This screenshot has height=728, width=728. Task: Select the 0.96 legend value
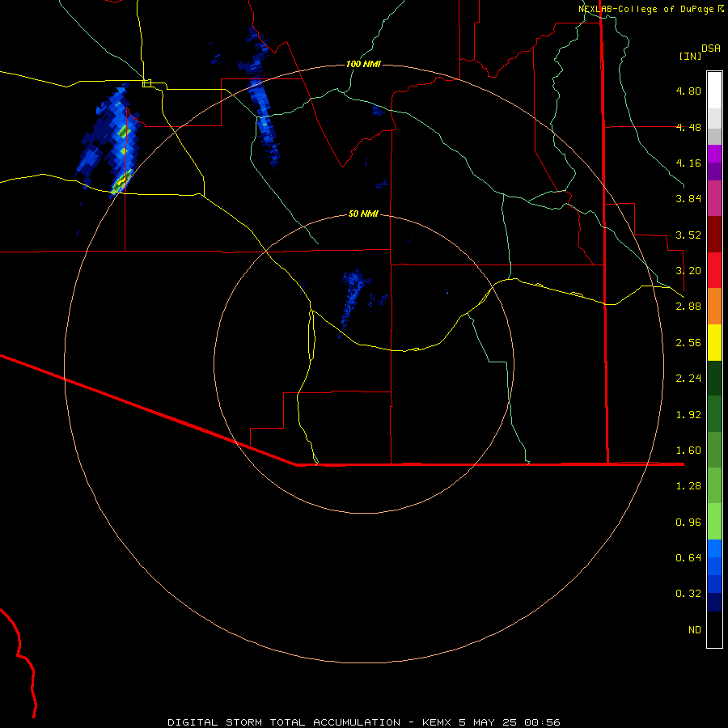[688, 523]
